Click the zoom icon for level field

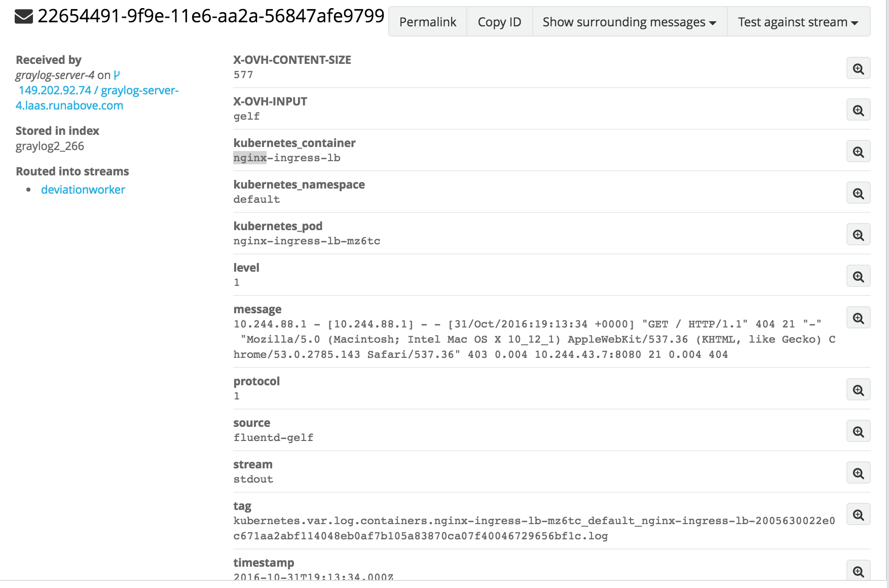(858, 276)
